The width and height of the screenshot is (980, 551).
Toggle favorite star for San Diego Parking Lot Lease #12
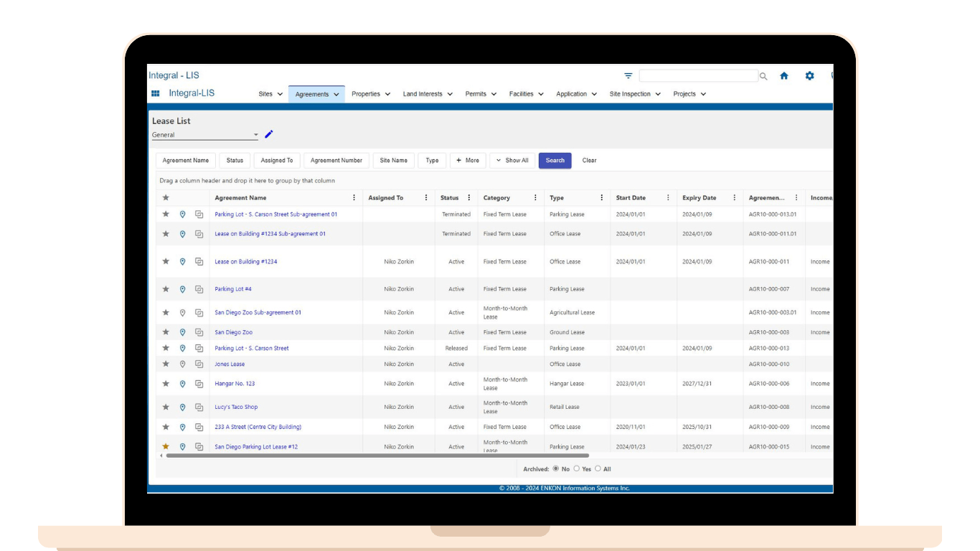(166, 446)
